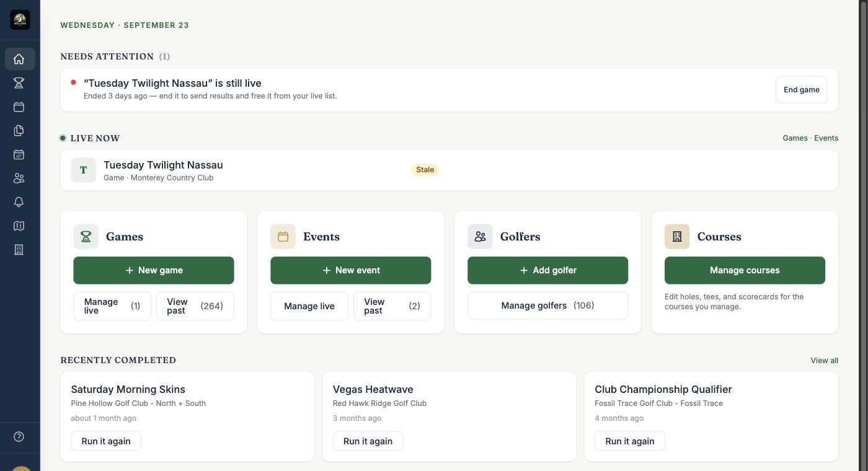Click "Saturday Morning Skins" title
The width and height of the screenshot is (868, 471).
pyautogui.click(x=128, y=389)
